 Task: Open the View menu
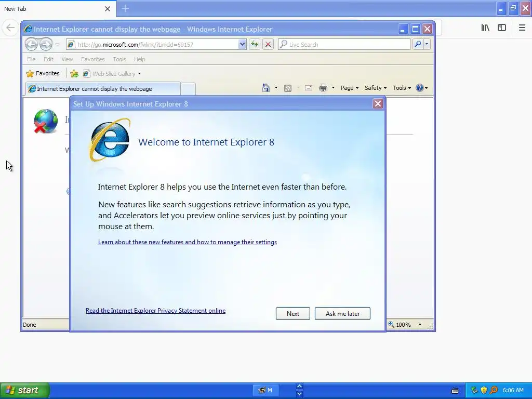(x=67, y=59)
